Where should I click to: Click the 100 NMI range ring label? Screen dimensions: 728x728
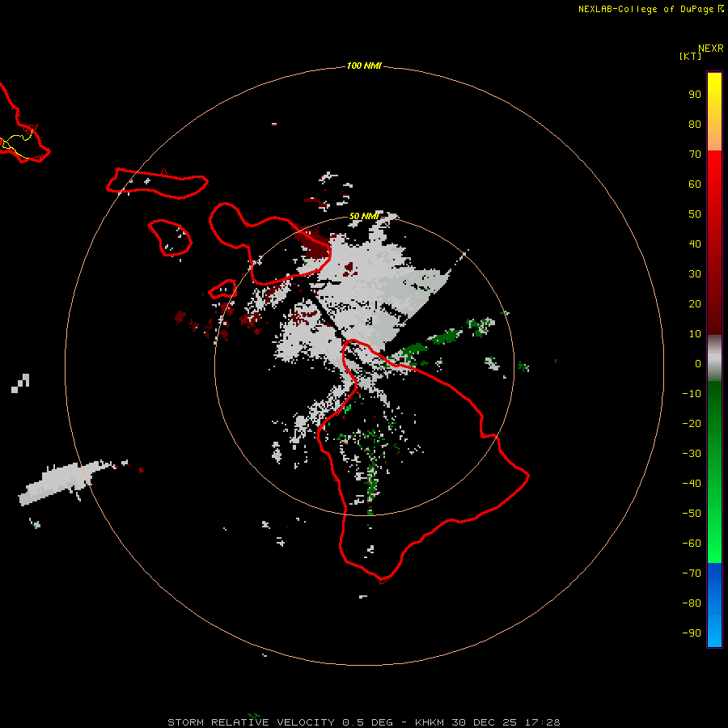click(364, 66)
